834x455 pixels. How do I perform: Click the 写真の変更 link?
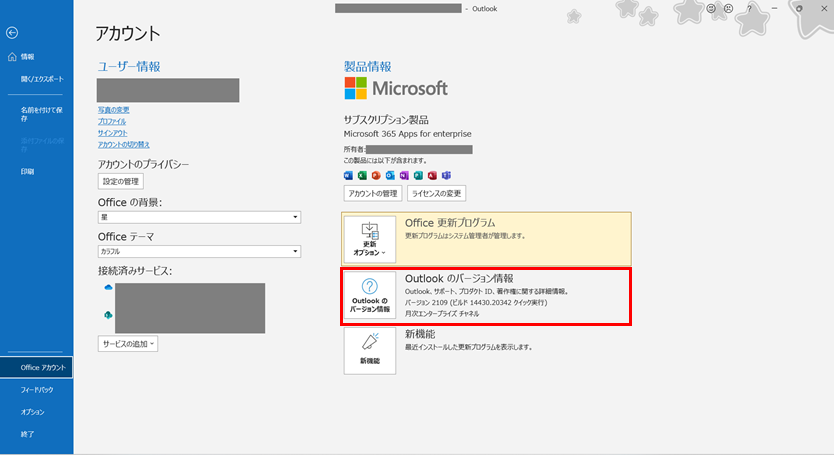pos(113,110)
